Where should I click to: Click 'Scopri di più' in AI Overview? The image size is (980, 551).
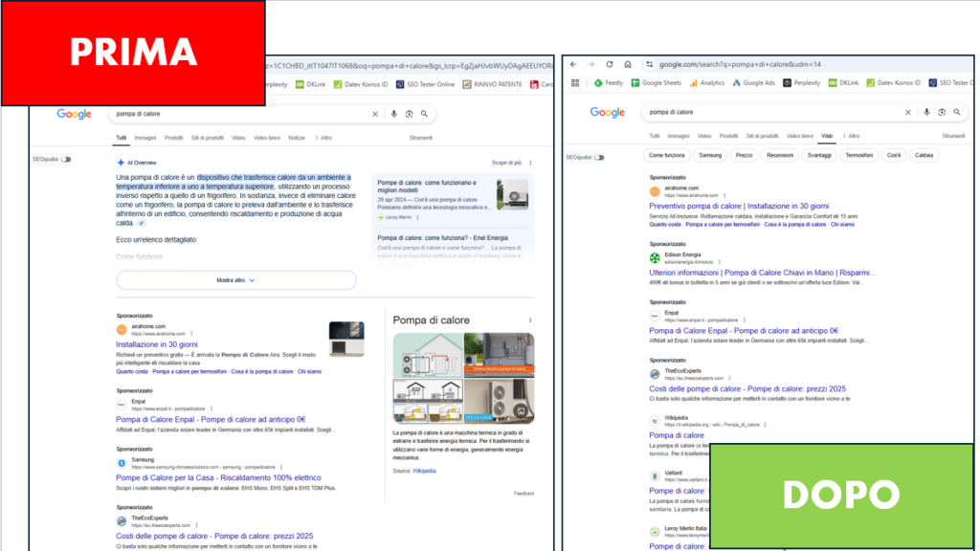[x=506, y=163]
